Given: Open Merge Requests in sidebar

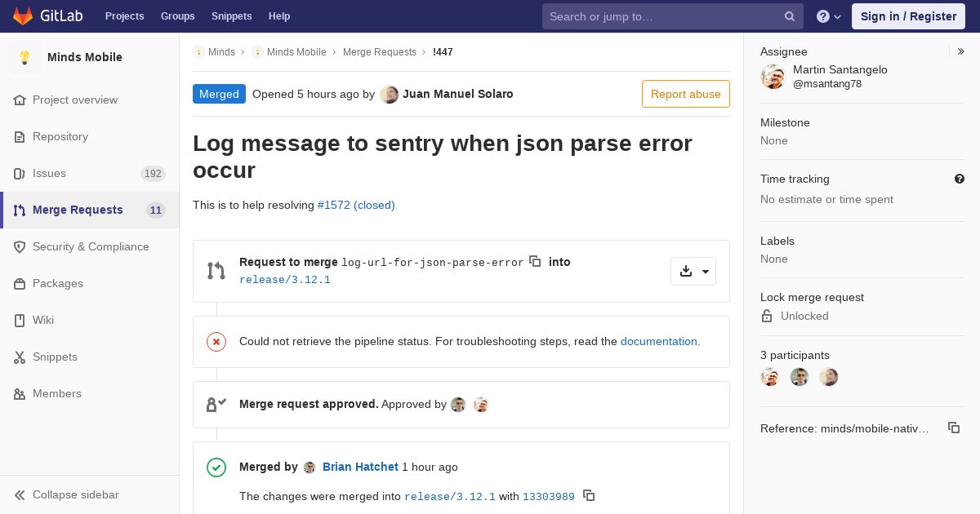Looking at the screenshot, I should click(x=90, y=210).
